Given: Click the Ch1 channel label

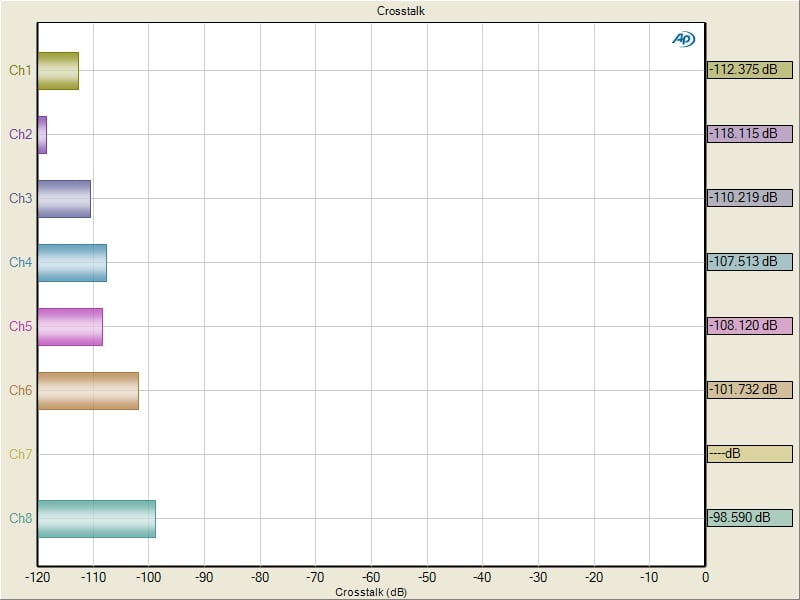Looking at the screenshot, I should pyautogui.click(x=20, y=71).
